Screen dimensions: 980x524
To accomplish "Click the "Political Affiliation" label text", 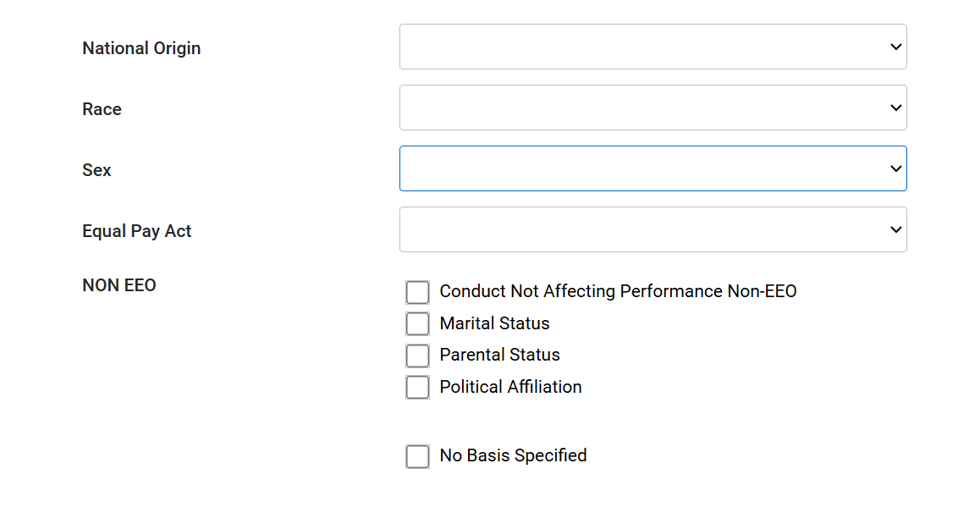I will tap(510, 387).
